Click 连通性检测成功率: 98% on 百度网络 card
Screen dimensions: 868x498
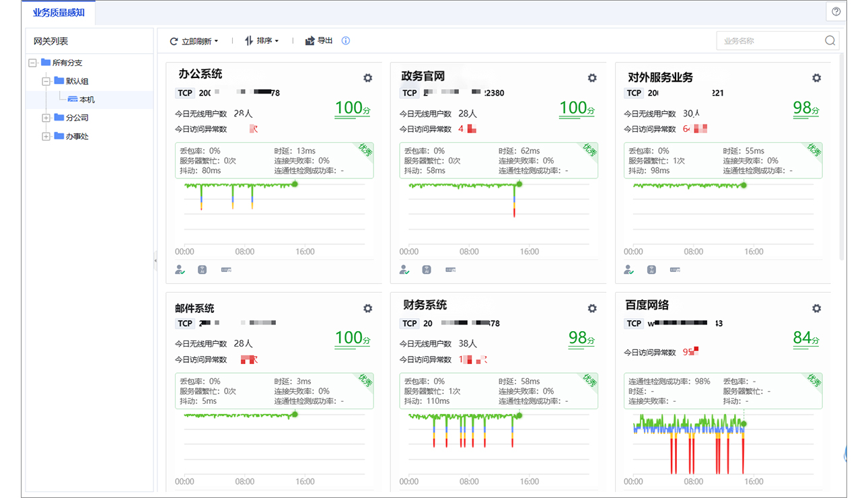670,381
